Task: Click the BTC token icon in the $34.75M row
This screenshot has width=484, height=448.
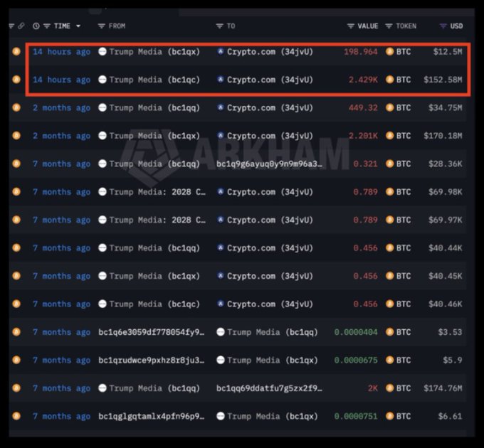Action: coord(389,107)
